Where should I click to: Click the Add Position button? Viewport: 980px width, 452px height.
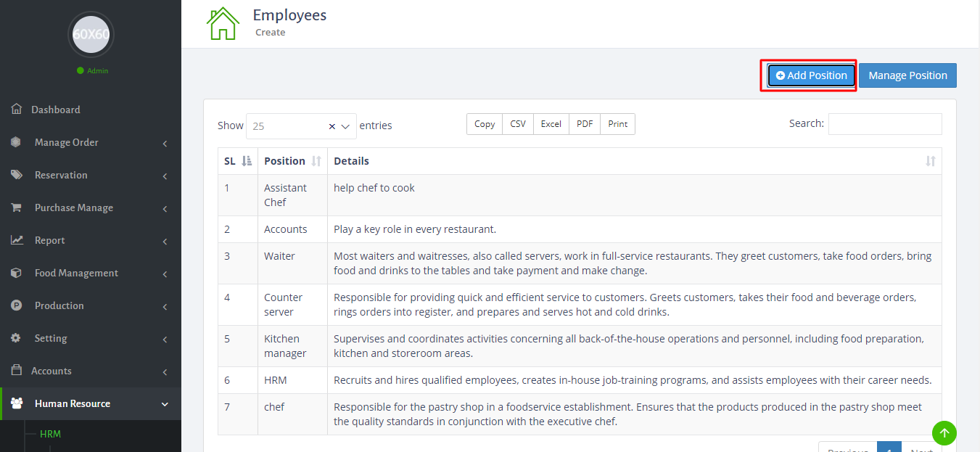[812, 75]
